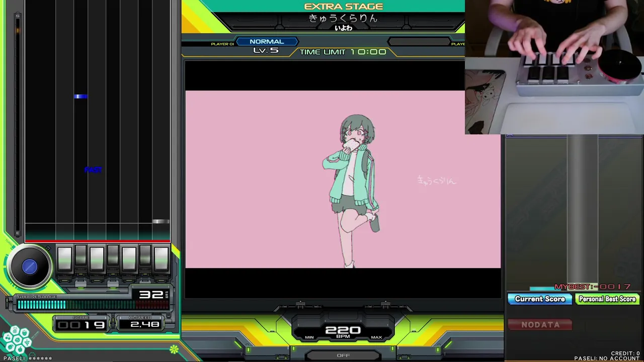The width and height of the screenshot is (644, 362).
Task: Click the score graph vertical bar
Action: (x=583, y=210)
